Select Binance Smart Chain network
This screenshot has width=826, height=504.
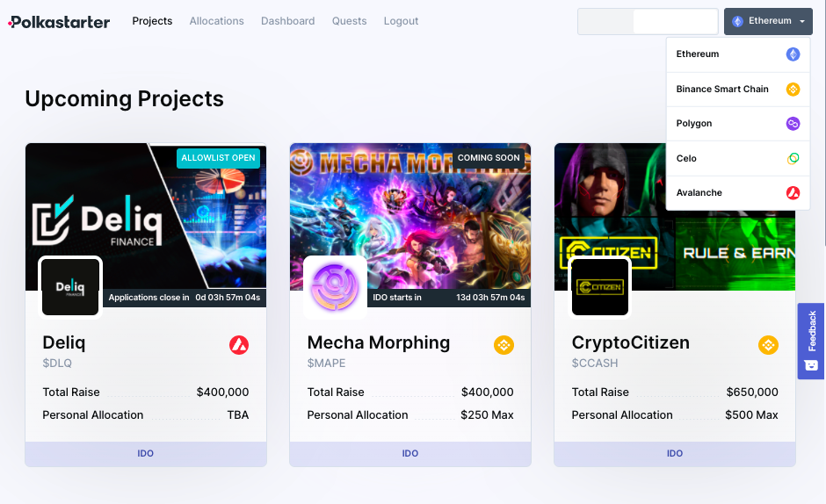[x=738, y=89]
